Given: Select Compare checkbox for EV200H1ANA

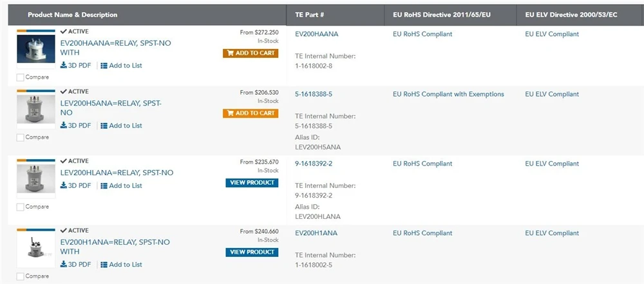Looking at the screenshot, I should [x=21, y=276].
